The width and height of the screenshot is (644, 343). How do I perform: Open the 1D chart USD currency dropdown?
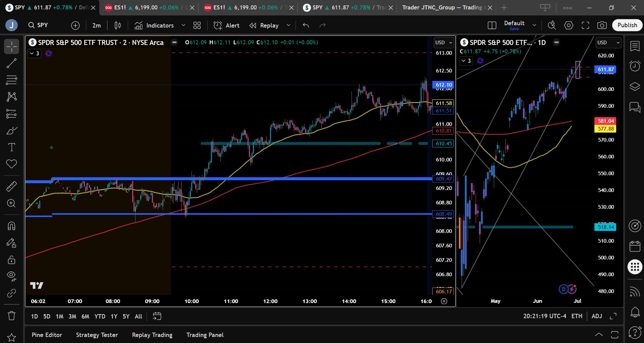pyautogui.click(x=608, y=43)
